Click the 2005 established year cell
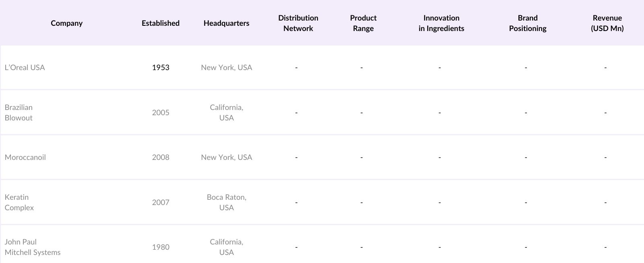Image resolution: width=644 pixels, height=263 pixels. pyautogui.click(x=161, y=113)
